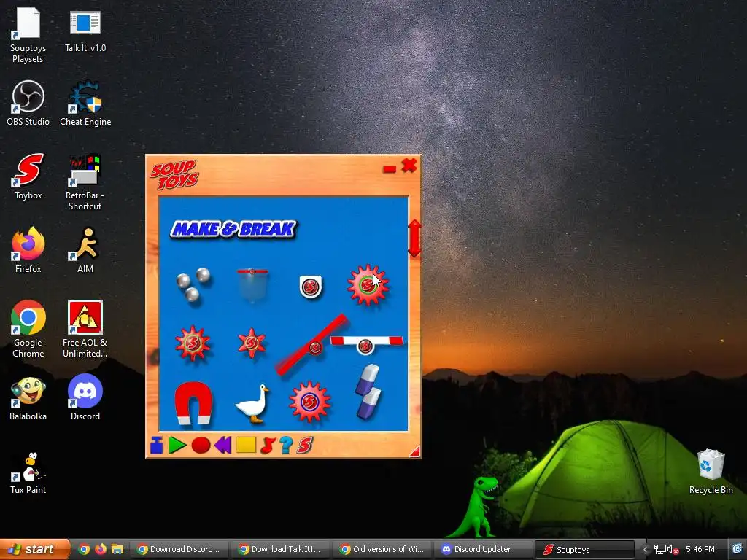This screenshot has height=560, width=747.
Task: Select the AIM desktop icon
Action: [x=85, y=250]
